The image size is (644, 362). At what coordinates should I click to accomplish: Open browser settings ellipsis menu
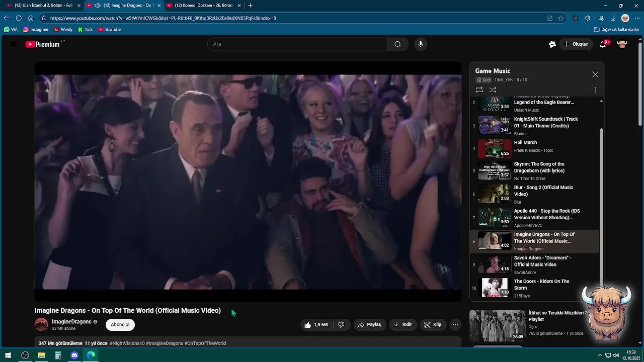637,18
